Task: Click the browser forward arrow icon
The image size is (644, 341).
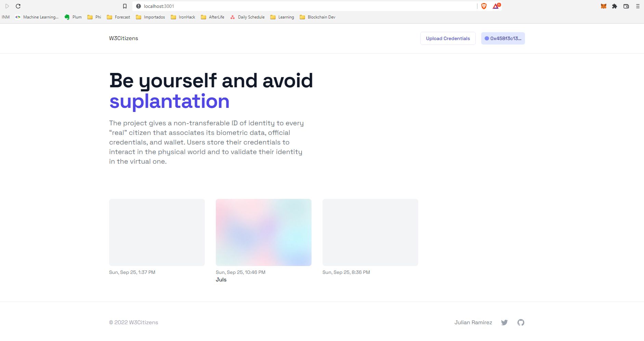Action: point(7,6)
